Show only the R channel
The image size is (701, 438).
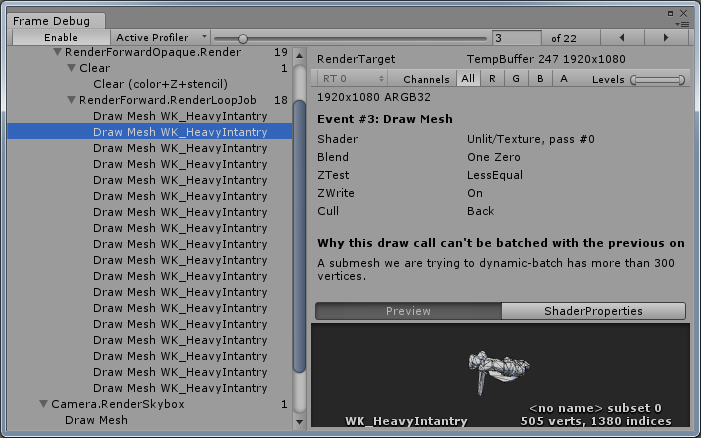[492, 79]
